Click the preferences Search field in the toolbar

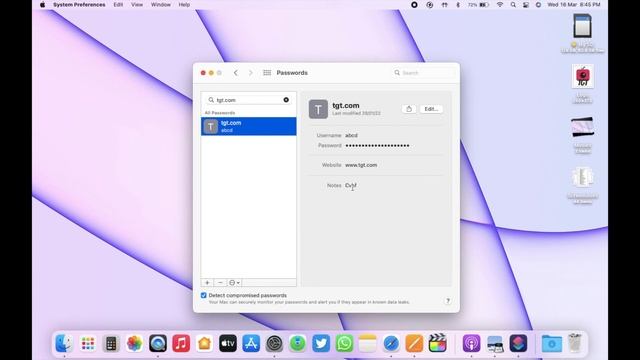point(424,73)
